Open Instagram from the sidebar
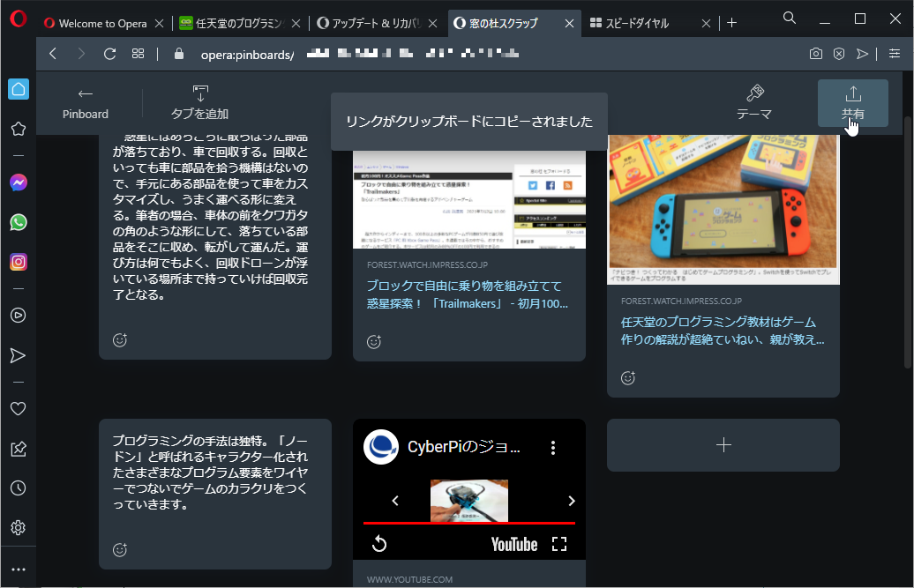This screenshot has height=588, width=914. coord(18,262)
